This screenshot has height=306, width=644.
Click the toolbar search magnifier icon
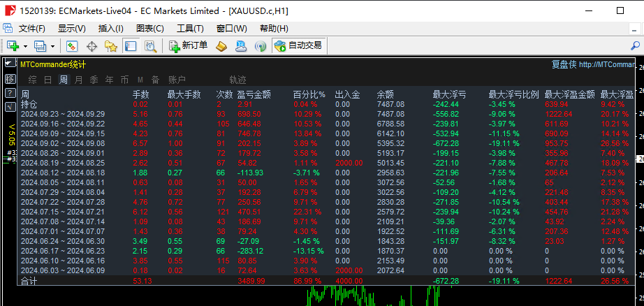[x=635, y=45]
